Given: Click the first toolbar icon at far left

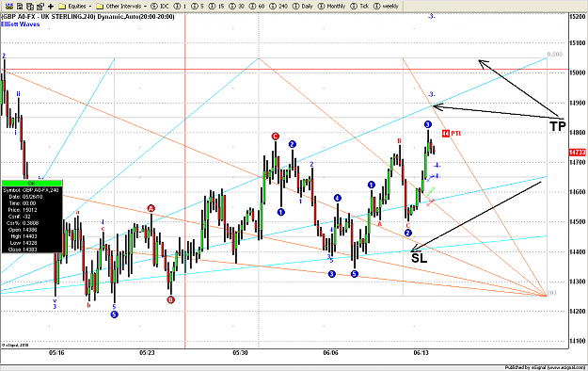Looking at the screenshot, I should 9,6.
